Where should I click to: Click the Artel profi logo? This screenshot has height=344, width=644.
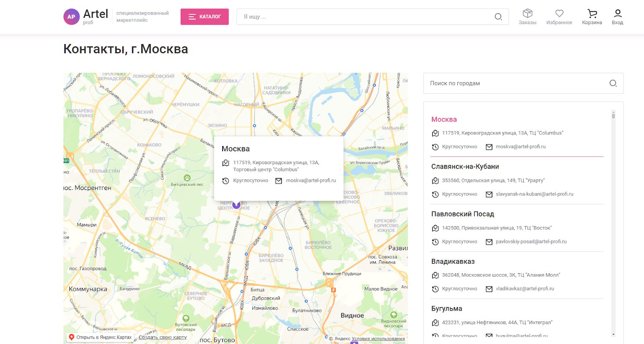coord(86,17)
